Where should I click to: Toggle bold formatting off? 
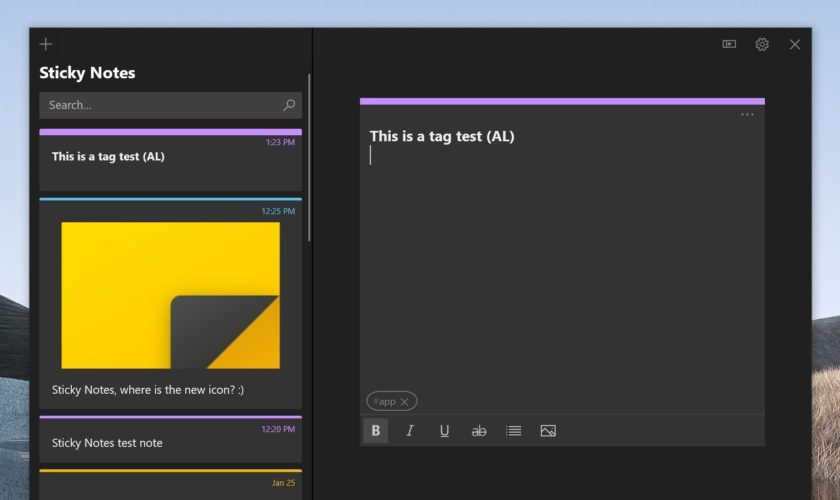pyautogui.click(x=376, y=431)
